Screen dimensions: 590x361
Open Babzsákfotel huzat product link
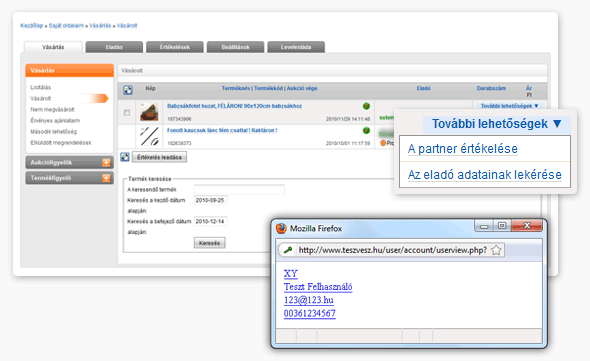click(x=234, y=106)
